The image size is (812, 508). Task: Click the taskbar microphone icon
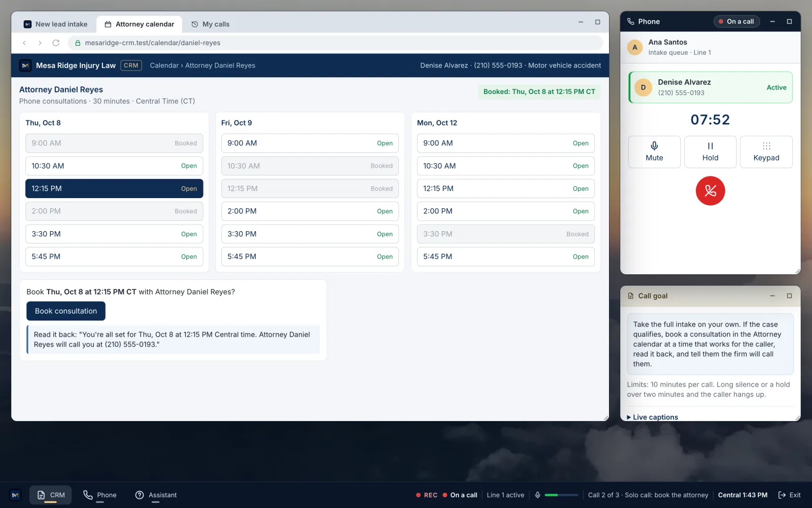click(537, 495)
